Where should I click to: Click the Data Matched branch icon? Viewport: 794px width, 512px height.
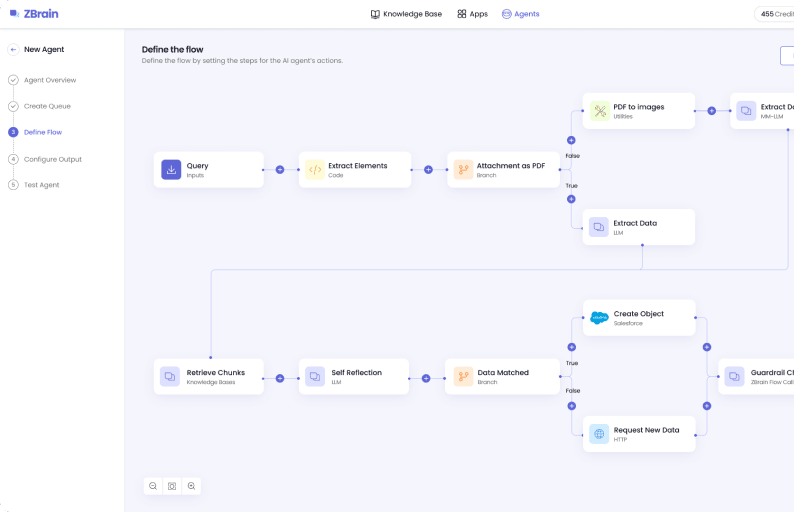pyautogui.click(x=463, y=376)
